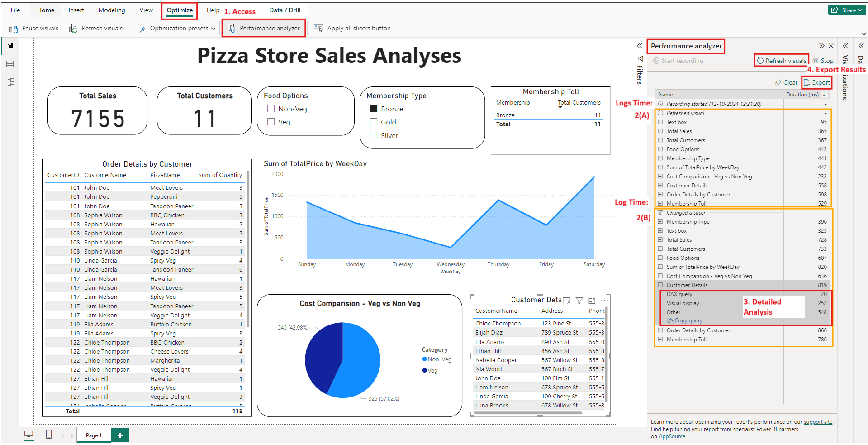Screen dimensions: 868x445
Task: Click the Saturday point on the area chart
Action: pyautogui.click(x=594, y=177)
